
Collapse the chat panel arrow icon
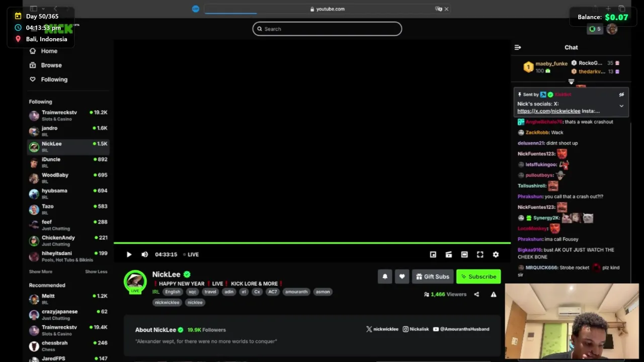(518, 47)
